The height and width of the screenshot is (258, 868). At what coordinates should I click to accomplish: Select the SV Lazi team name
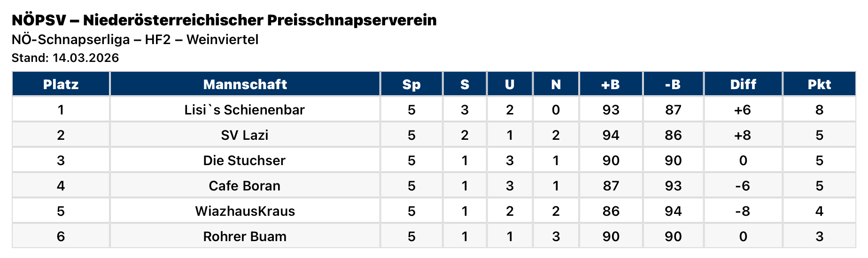[x=244, y=135]
